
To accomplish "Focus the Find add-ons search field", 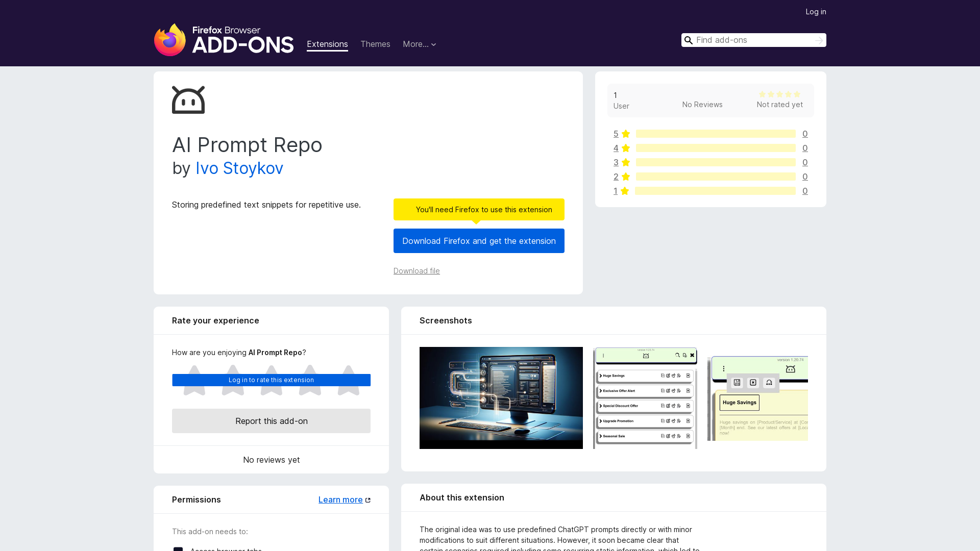I will click(754, 40).
